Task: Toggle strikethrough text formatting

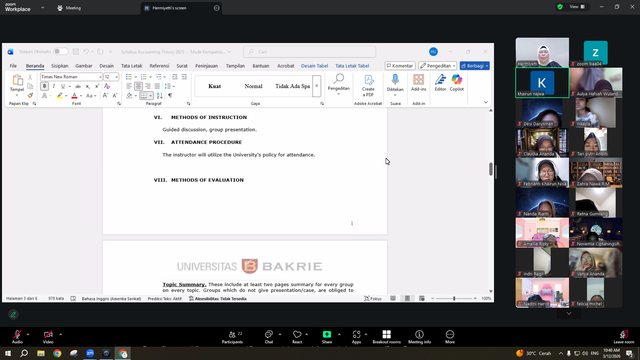Action: 78,86
